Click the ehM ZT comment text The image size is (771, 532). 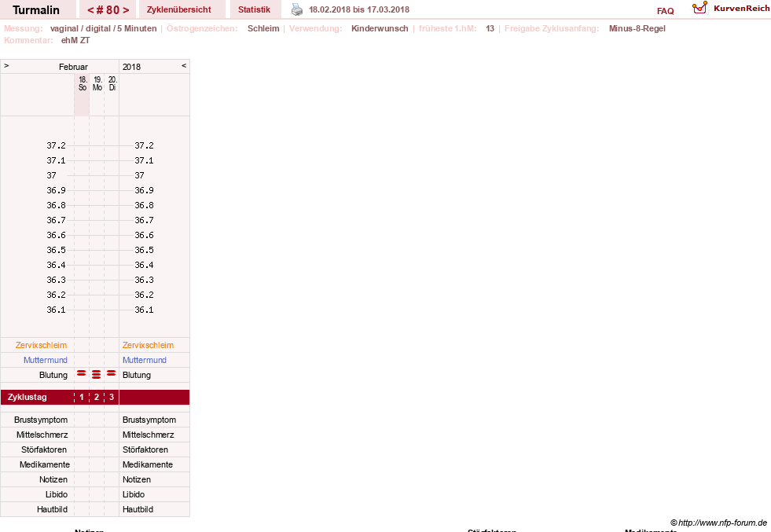[75, 40]
